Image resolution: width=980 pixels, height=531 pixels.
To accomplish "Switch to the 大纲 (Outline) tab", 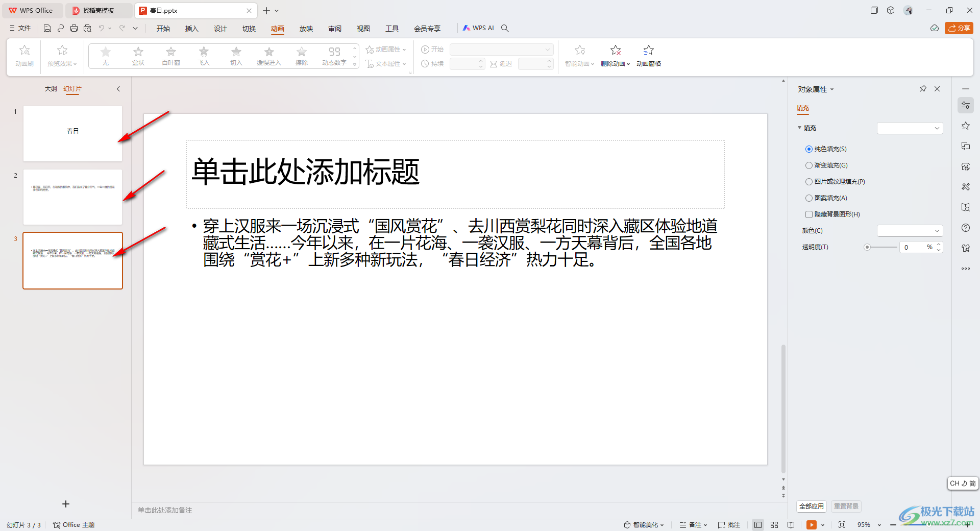I will coord(51,89).
